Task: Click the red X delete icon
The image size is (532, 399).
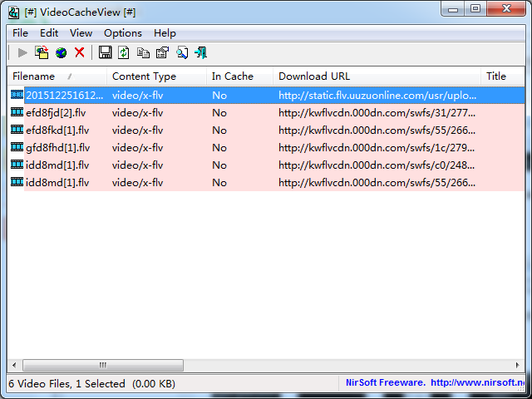Action: (80, 53)
